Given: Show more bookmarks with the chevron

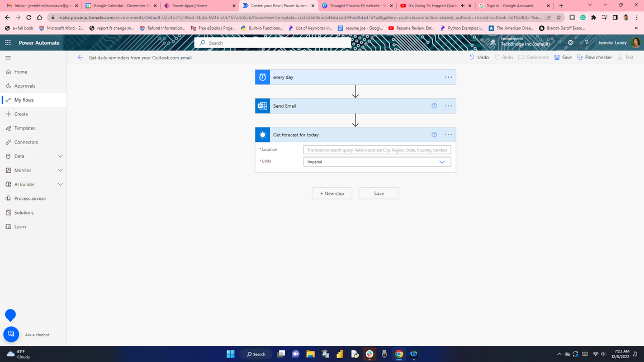Looking at the screenshot, I should (x=636, y=28).
